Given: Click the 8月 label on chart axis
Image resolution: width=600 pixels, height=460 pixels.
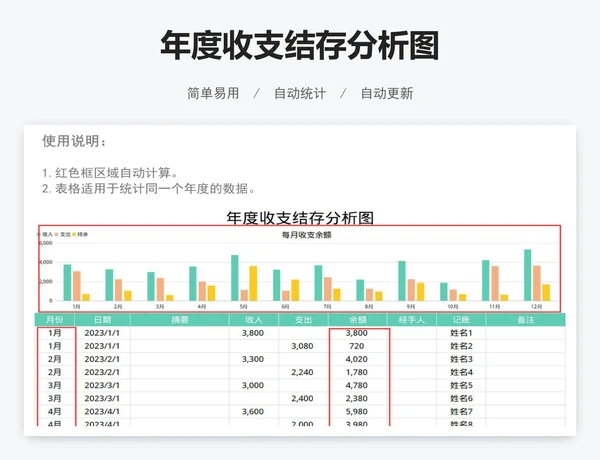Looking at the screenshot, I should tap(369, 307).
